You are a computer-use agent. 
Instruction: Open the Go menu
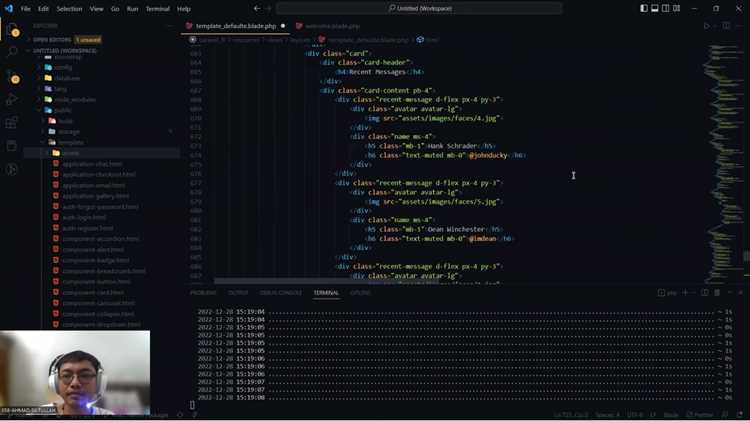[x=115, y=9]
